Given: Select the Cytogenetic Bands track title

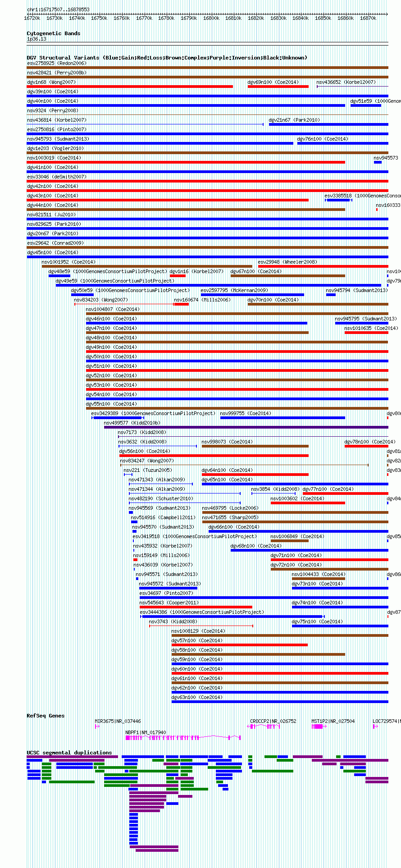Looking at the screenshot, I should click(x=54, y=33).
